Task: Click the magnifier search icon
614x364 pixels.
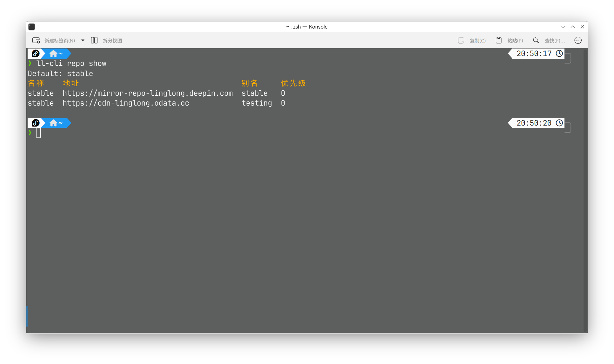Action: [x=536, y=40]
